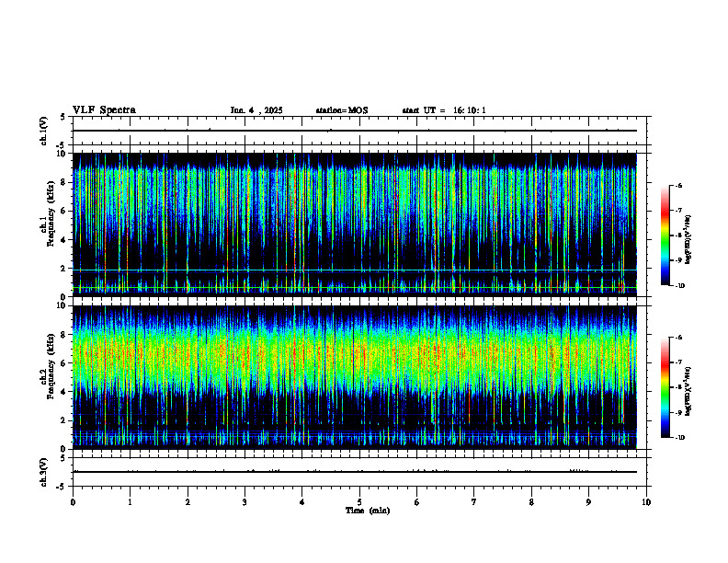Click the "7" tick on the time axis
728x563 pixels.
tap(474, 502)
